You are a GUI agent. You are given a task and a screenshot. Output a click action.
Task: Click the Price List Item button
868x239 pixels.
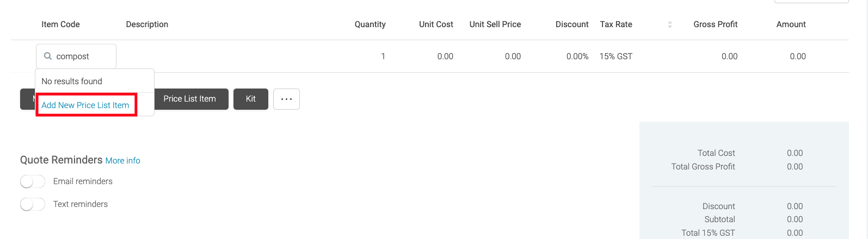(x=189, y=99)
